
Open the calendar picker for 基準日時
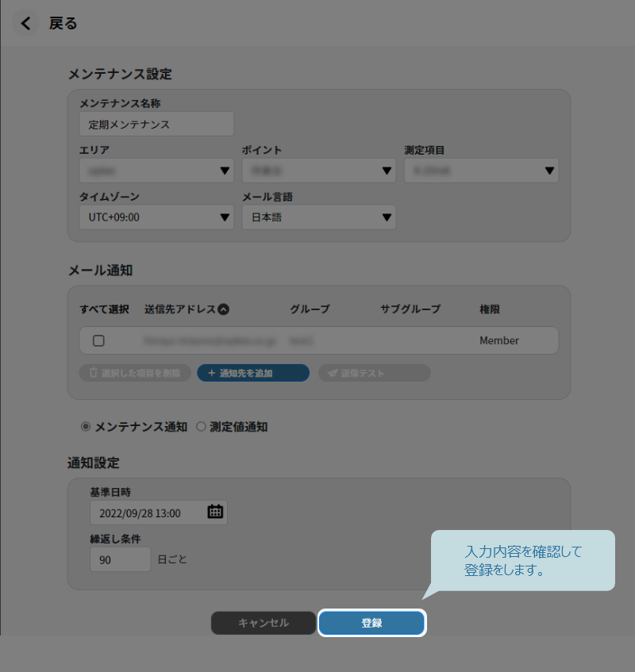click(215, 512)
